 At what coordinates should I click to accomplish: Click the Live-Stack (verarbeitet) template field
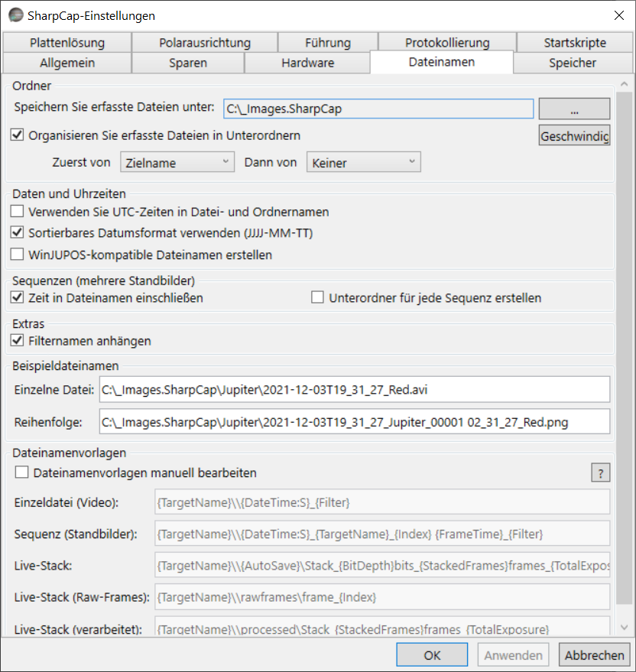382,626
